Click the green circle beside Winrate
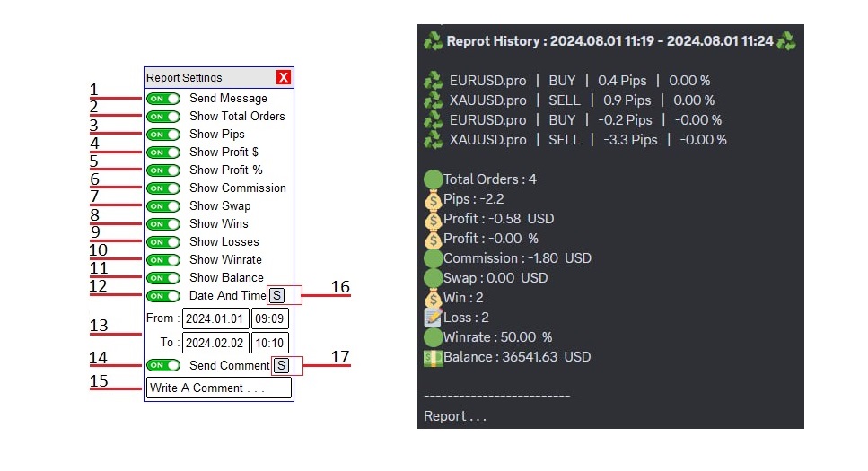 [x=433, y=337]
